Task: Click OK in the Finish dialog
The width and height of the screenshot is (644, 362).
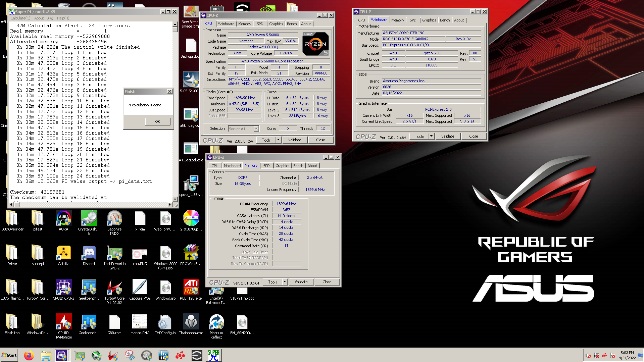Action: tap(158, 121)
